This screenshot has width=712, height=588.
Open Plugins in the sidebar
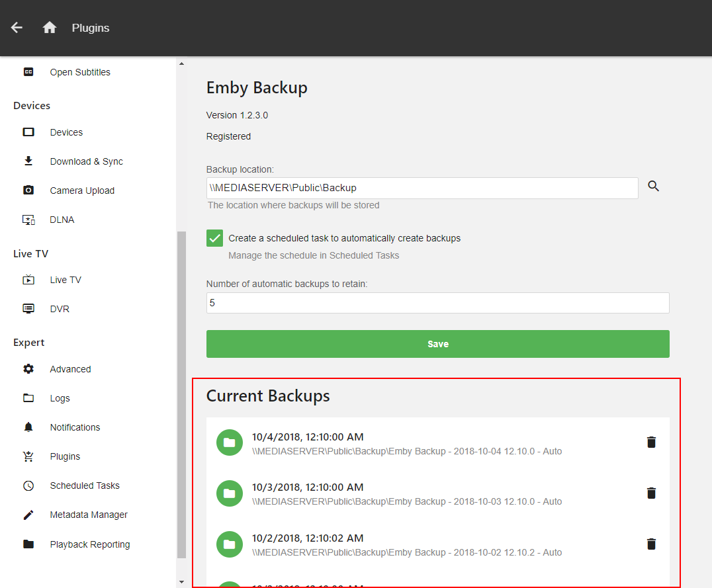65,456
